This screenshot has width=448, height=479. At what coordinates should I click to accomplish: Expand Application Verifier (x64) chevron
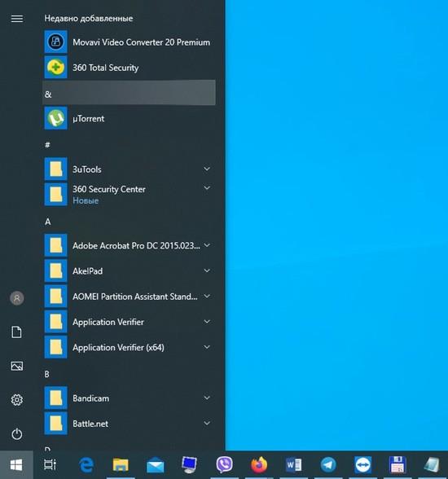click(207, 347)
